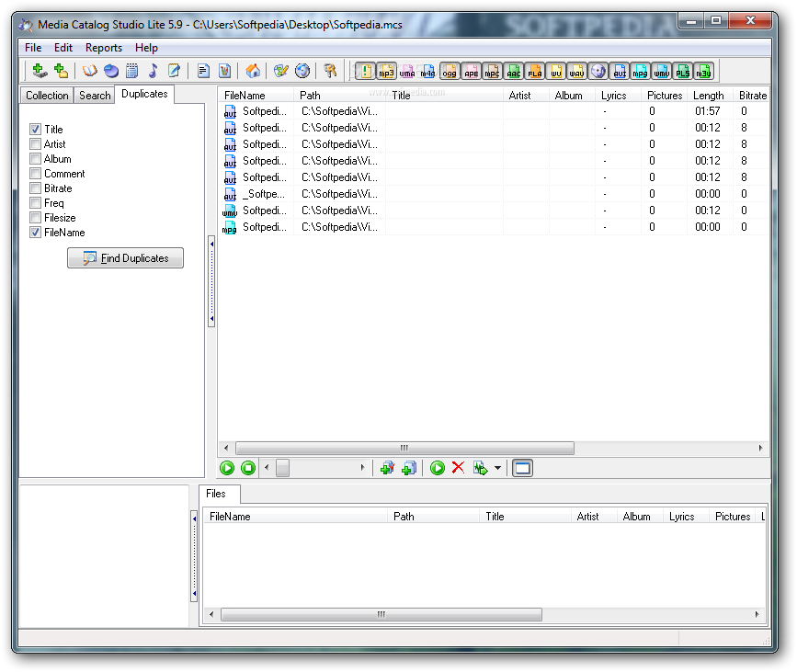Click the waveform export icon
This screenshot has width=797, height=672.
point(481,468)
